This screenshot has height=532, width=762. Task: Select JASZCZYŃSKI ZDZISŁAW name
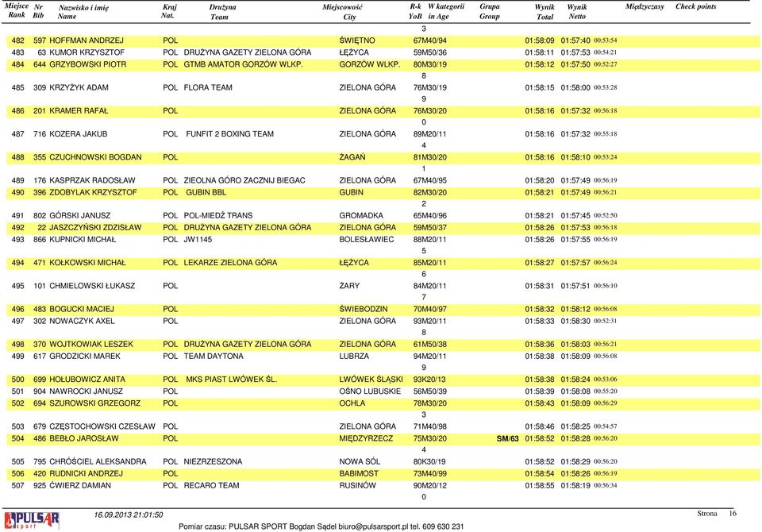[95, 228]
